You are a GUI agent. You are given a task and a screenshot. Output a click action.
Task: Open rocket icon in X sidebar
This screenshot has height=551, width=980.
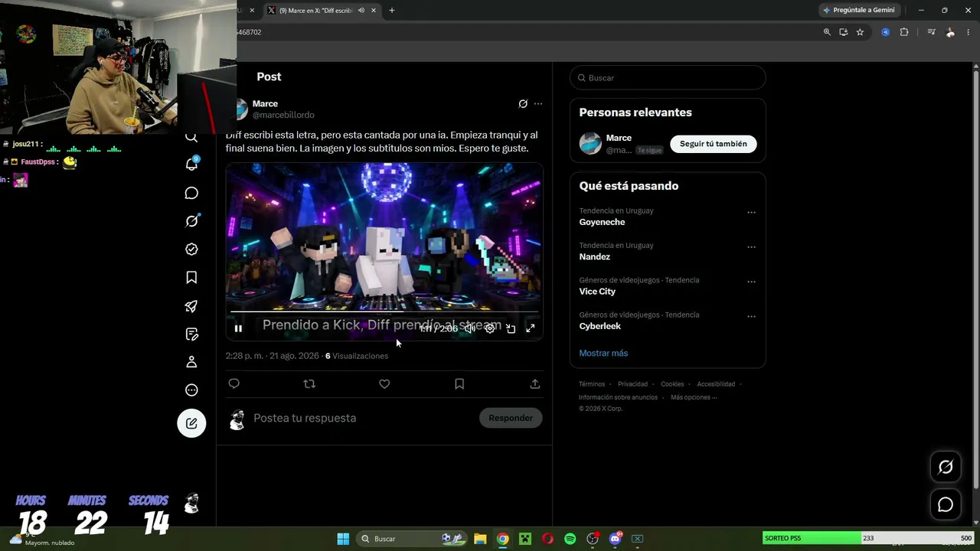[191, 306]
